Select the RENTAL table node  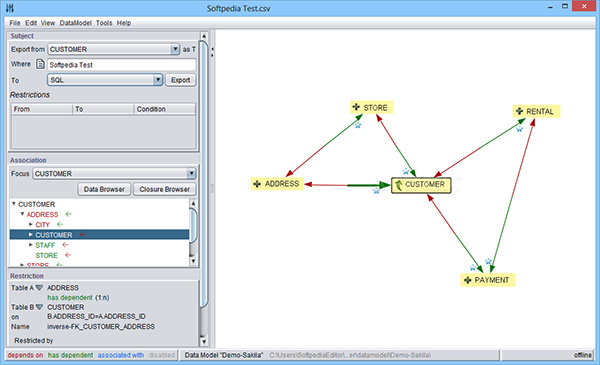coord(536,111)
